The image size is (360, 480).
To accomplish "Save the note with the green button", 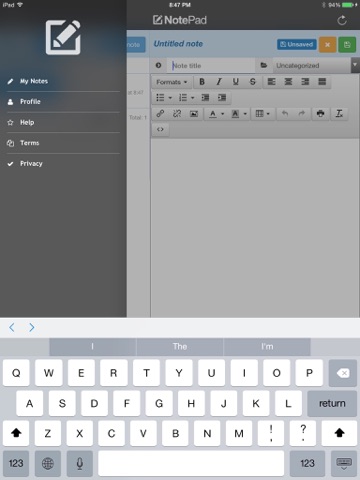I will click(x=347, y=45).
